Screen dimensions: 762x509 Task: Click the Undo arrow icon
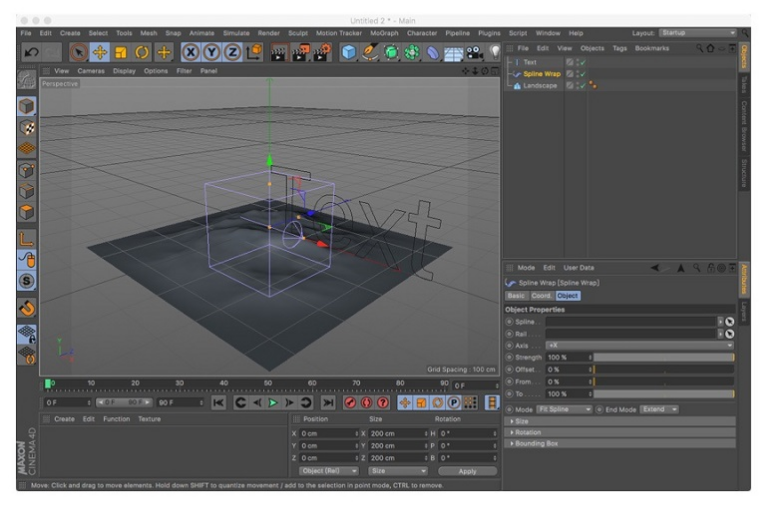[x=30, y=53]
